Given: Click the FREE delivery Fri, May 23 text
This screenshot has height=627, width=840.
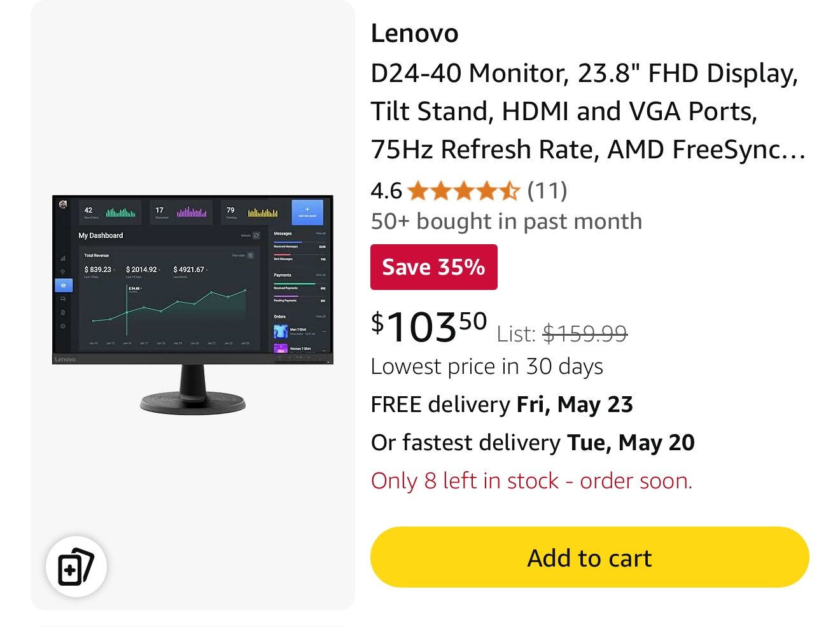Looking at the screenshot, I should coord(501,404).
